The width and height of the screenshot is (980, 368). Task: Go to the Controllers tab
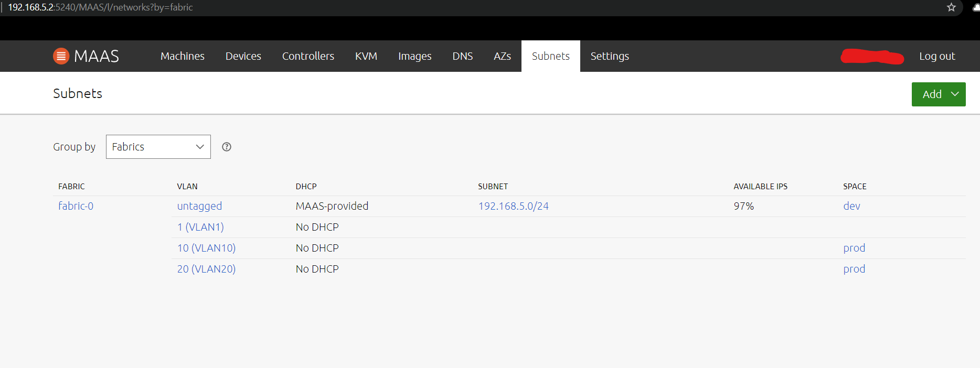tap(308, 56)
